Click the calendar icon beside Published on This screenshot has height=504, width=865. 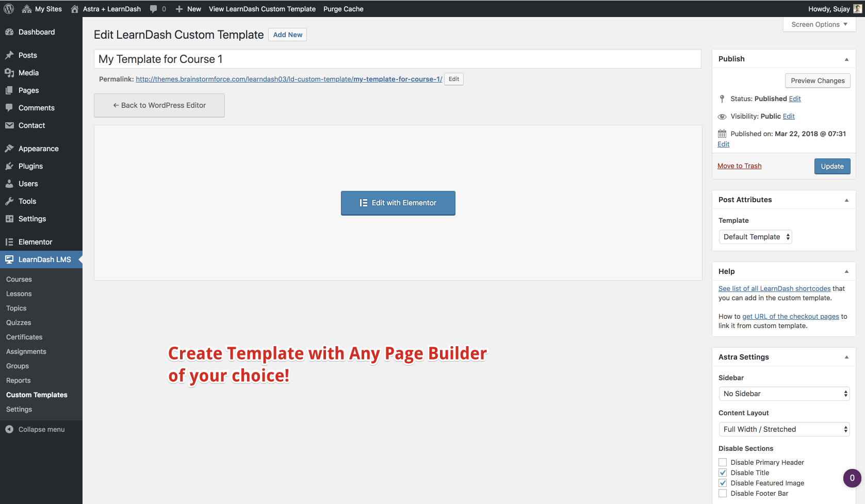[x=722, y=134]
